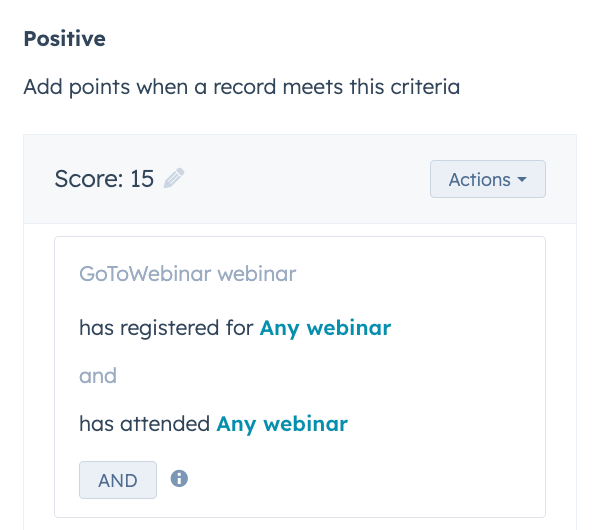Change 'Any webinar' for has attended

[282, 424]
